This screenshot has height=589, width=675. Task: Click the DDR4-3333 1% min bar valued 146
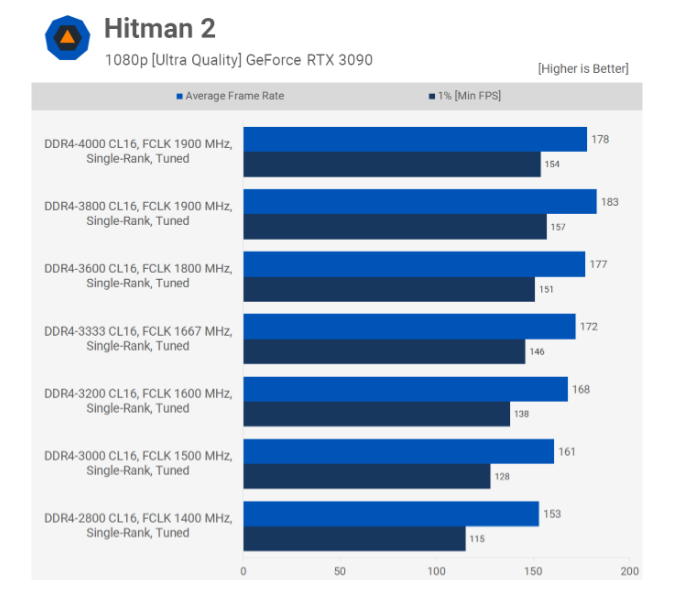click(384, 352)
